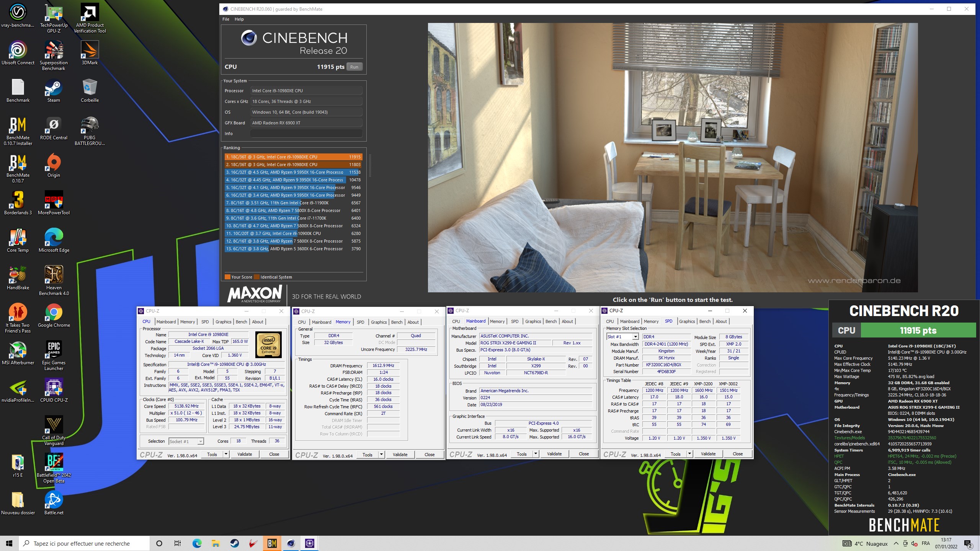Open PUBG BATTLEGROUNDS desktop icon
Screen dimensions: 980x551
point(90,131)
